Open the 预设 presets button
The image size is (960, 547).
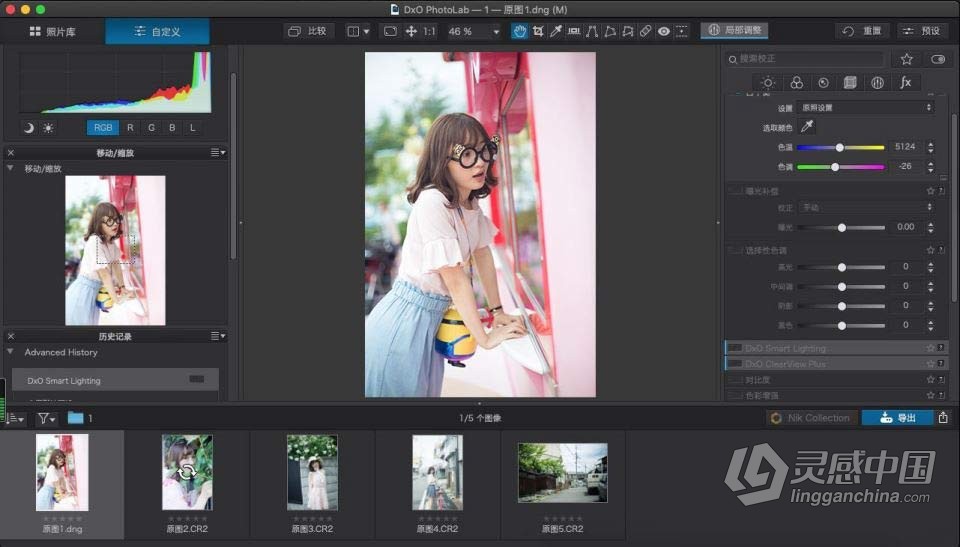[923, 31]
